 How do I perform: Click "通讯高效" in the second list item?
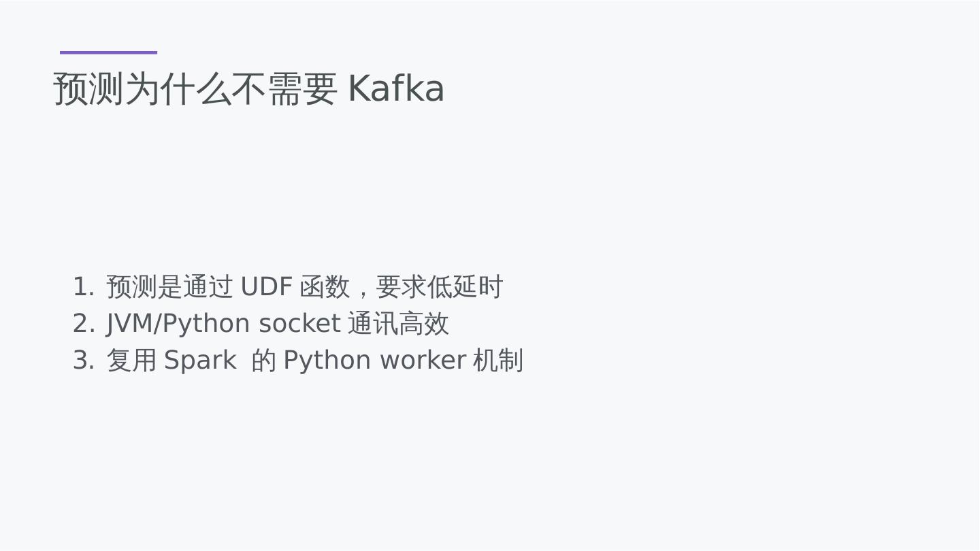[x=398, y=324]
